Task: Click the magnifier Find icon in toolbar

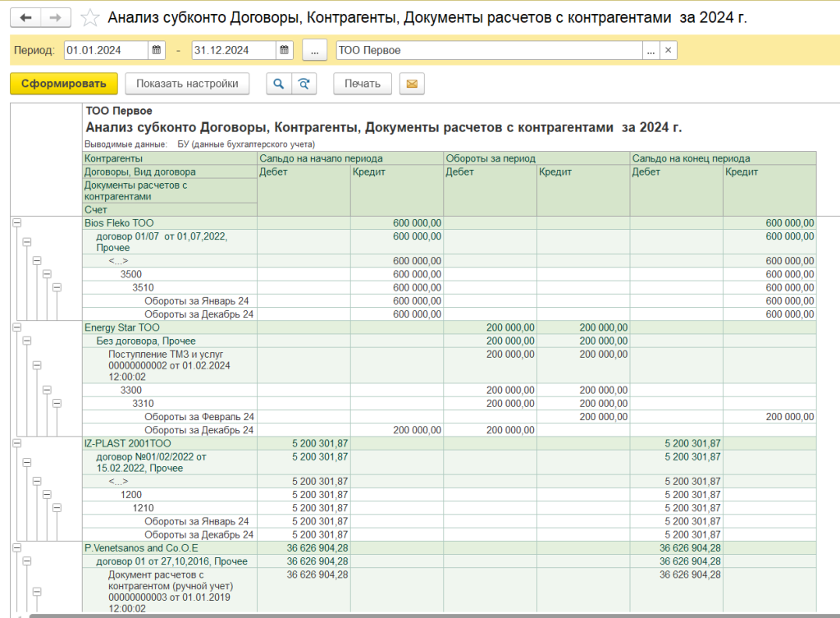Action: 278,84
